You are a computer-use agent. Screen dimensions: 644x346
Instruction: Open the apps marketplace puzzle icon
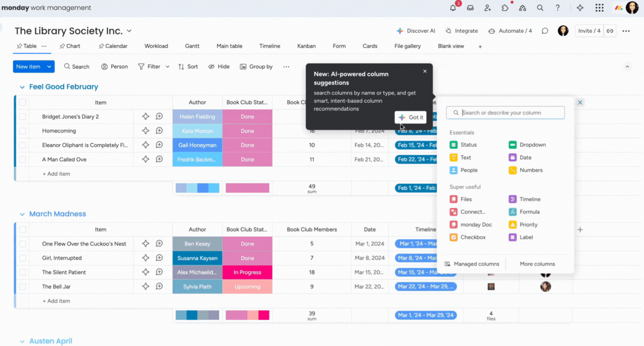pyautogui.click(x=505, y=8)
